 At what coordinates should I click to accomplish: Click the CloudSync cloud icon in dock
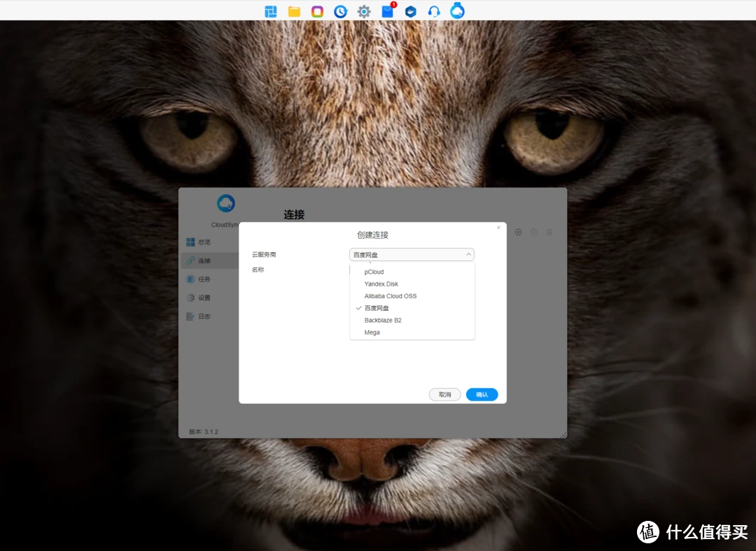click(457, 11)
